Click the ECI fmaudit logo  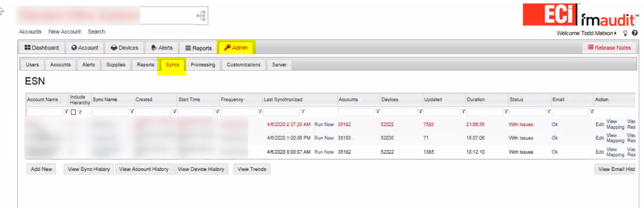pos(581,15)
